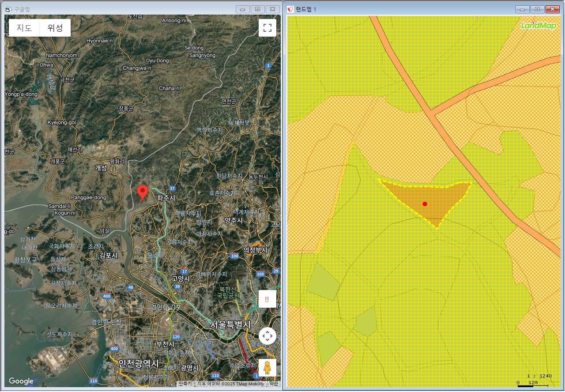Click the 인천광역시 city label
The height and width of the screenshot is (392, 565).
(138, 363)
